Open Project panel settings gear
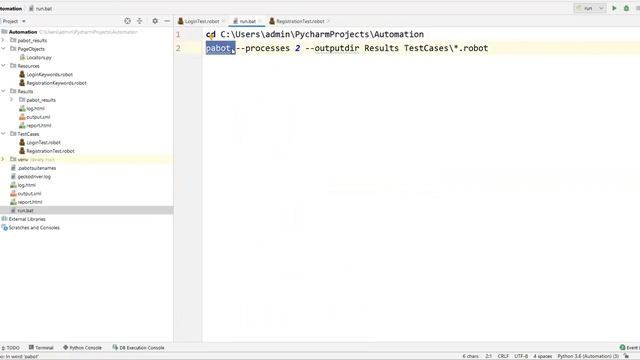The height and width of the screenshot is (360, 640). 155,21
